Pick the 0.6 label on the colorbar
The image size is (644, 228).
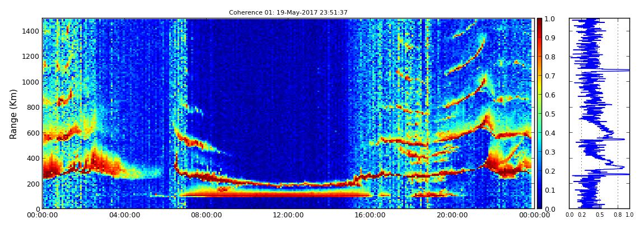549,95
